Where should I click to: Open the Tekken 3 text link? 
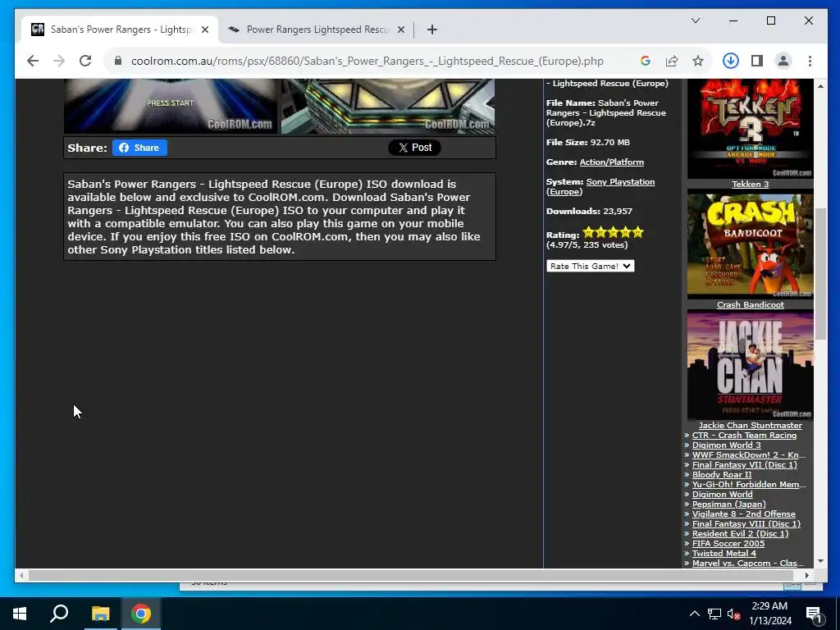(x=750, y=185)
